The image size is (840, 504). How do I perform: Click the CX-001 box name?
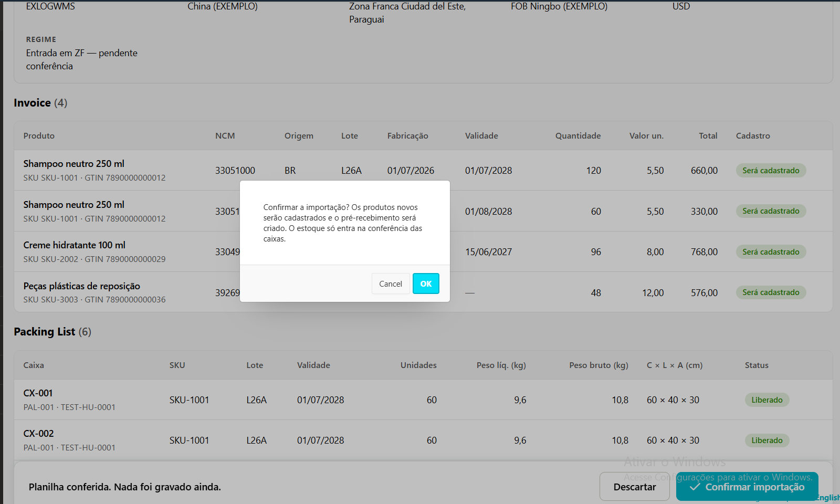pyautogui.click(x=38, y=393)
